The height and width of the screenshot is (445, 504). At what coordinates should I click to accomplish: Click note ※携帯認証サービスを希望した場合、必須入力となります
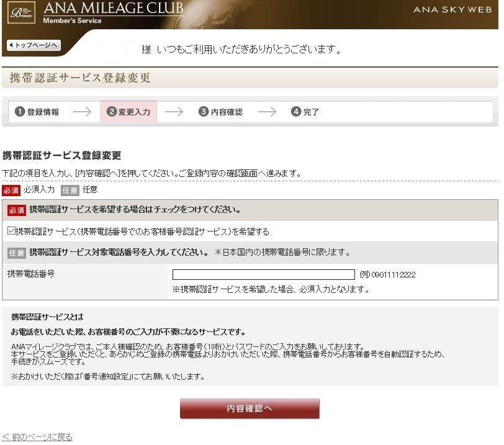click(x=271, y=289)
